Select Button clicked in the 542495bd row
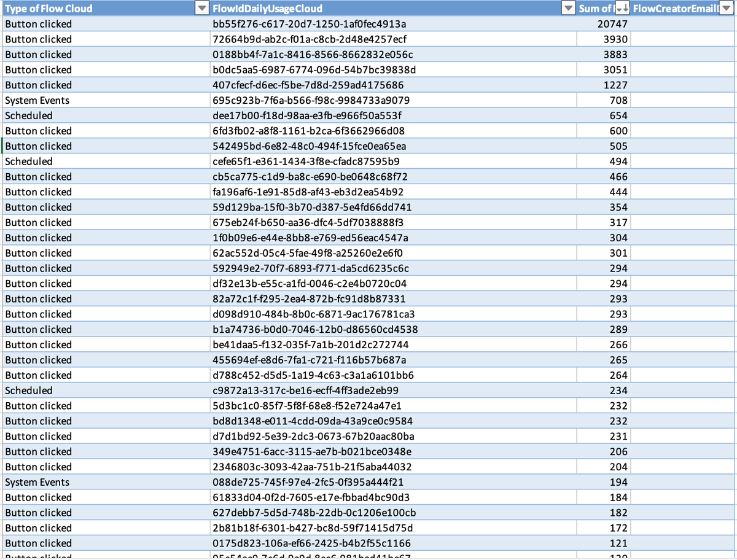This screenshot has height=560, width=737. pyautogui.click(x=106, y=146)
